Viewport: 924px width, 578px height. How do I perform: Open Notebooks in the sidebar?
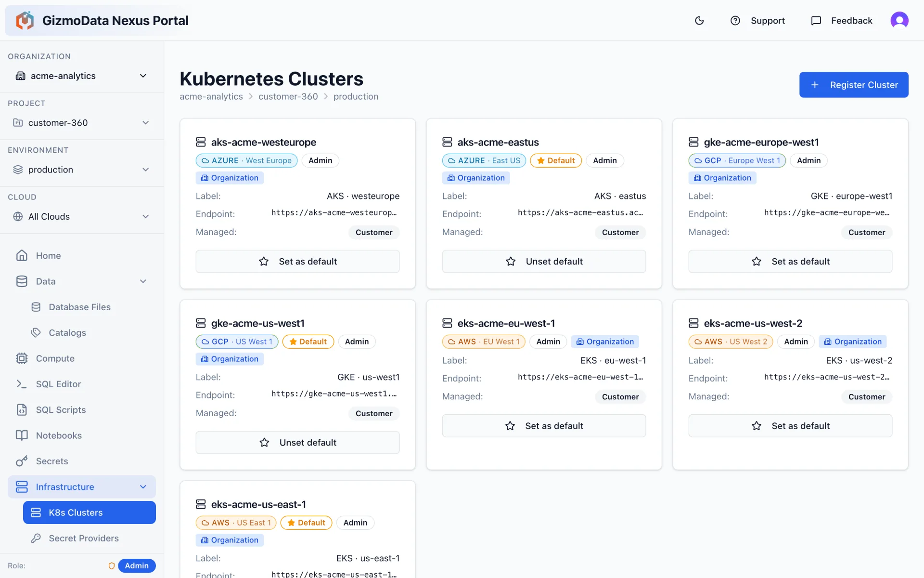[x=82, y=435]
